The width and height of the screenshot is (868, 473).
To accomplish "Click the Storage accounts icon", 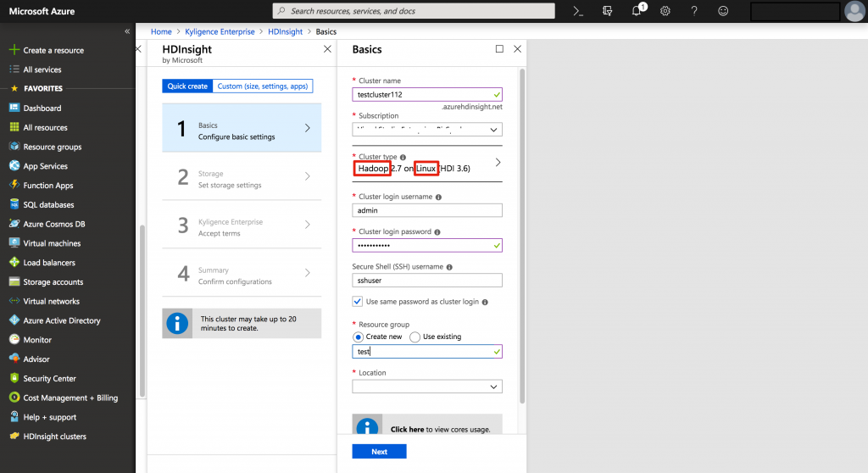I will (14, 281).
